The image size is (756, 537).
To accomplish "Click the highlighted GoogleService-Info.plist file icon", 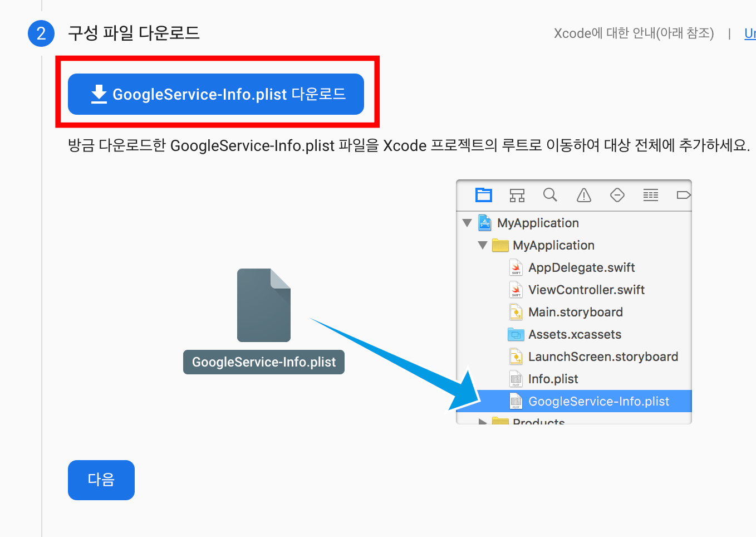I will pyautogui.click(x=516, y=401).
